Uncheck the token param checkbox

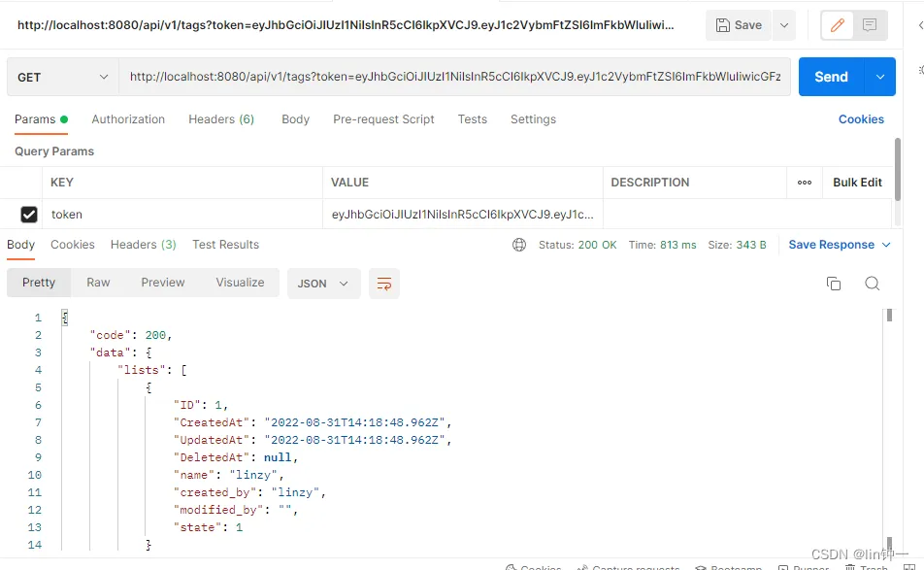point(29,215)
